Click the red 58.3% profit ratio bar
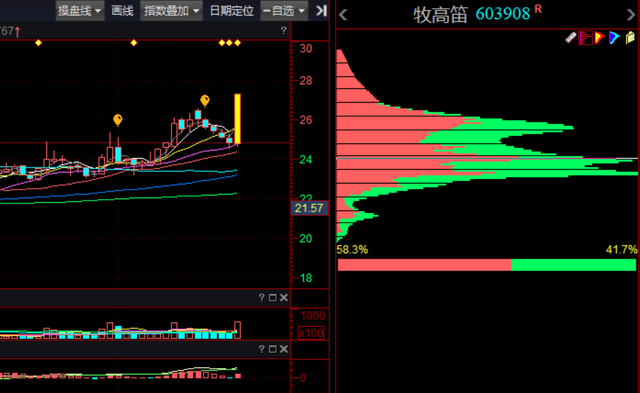The height and width of the screenshot is (393, 640). 424,265
